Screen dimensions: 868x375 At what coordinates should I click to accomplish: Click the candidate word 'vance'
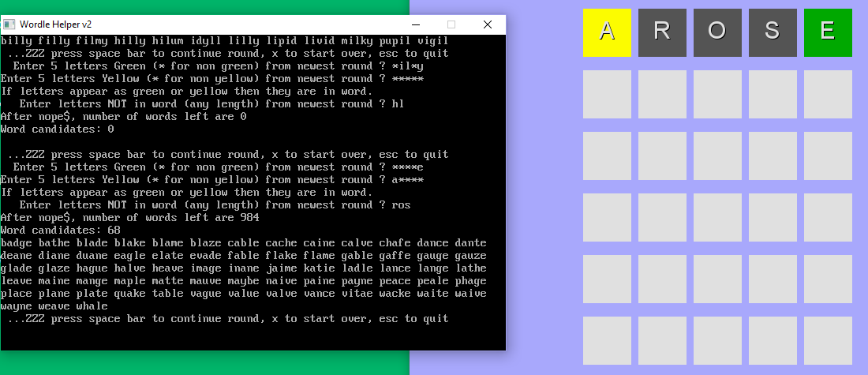(319, 294)
